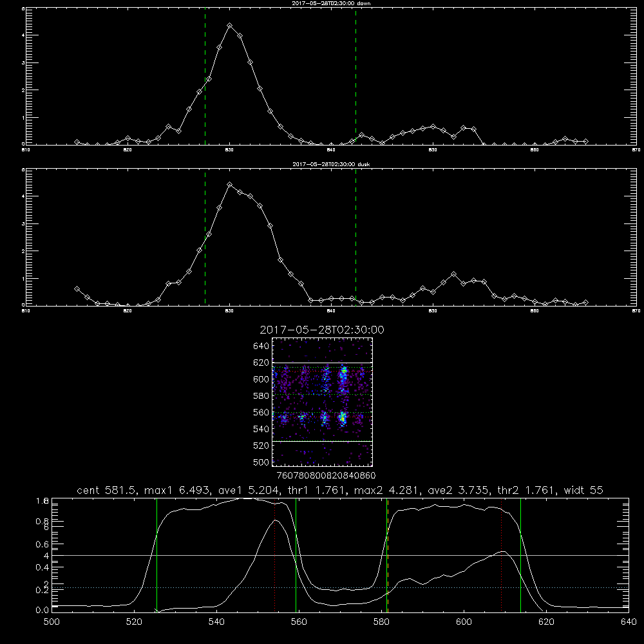
Task: Select dawn plot's right green dashed line
Action: coord(355,77)
